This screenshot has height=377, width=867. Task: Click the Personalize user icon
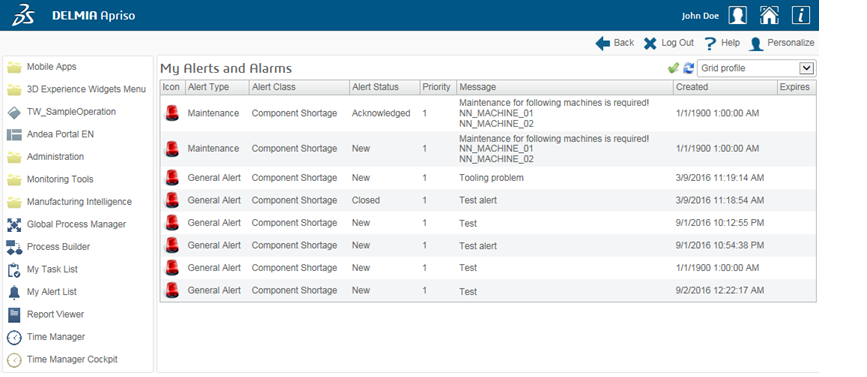pos(756,44)
